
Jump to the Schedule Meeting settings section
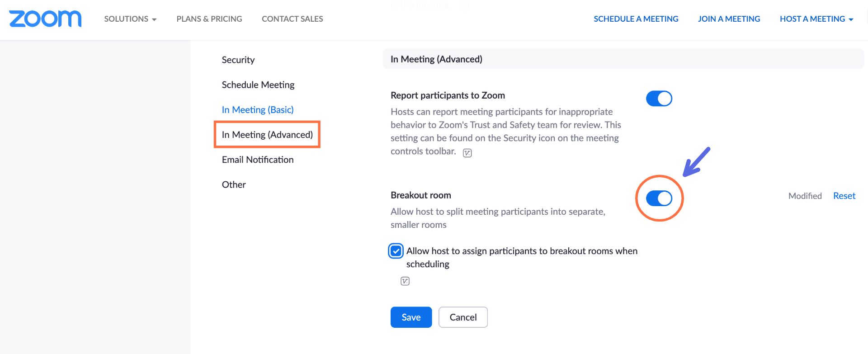pyautogui.click(x=258, y=85)
